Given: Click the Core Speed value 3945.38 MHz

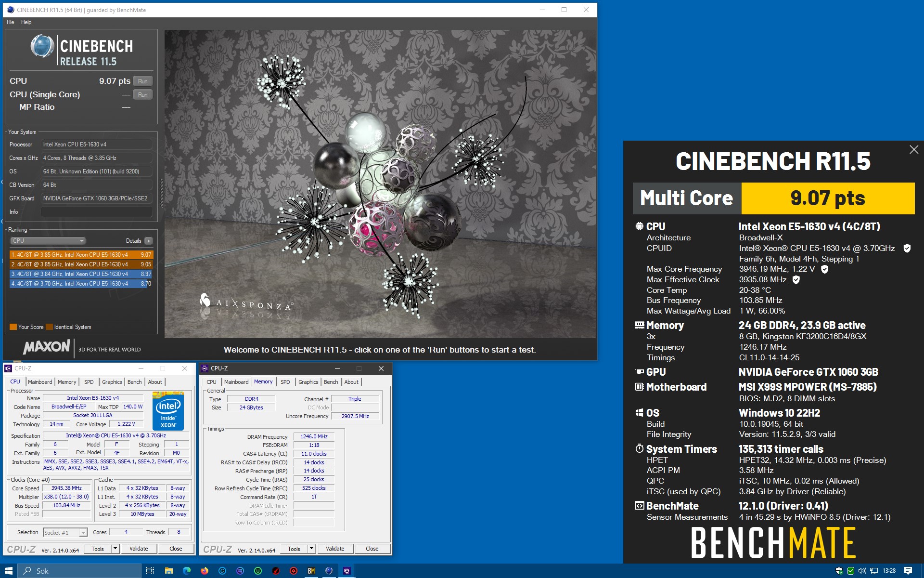Looking at the screenshot, I should [x=66, y=488].
